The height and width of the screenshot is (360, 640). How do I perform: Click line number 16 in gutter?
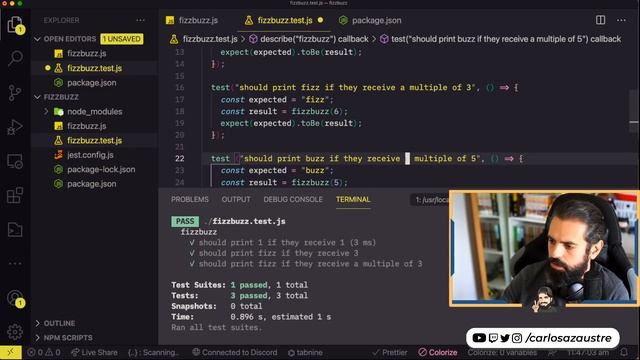click(x=180, y=87)
